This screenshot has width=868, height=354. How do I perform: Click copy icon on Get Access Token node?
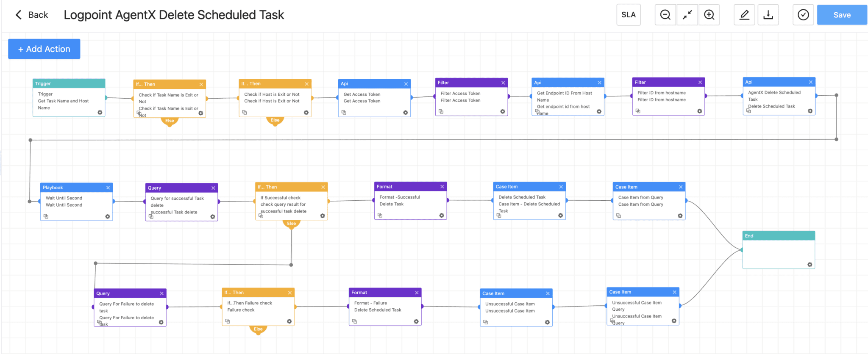(344, 113)
